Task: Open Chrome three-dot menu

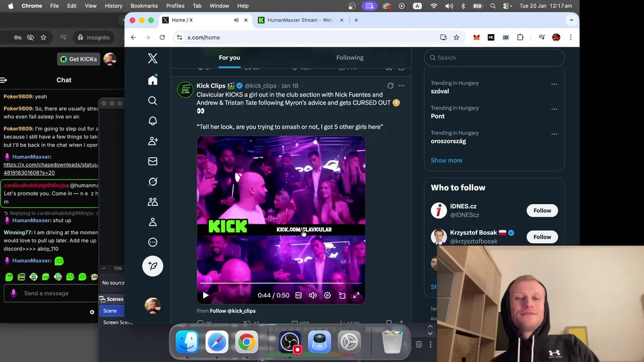Action: click(571, 37)
